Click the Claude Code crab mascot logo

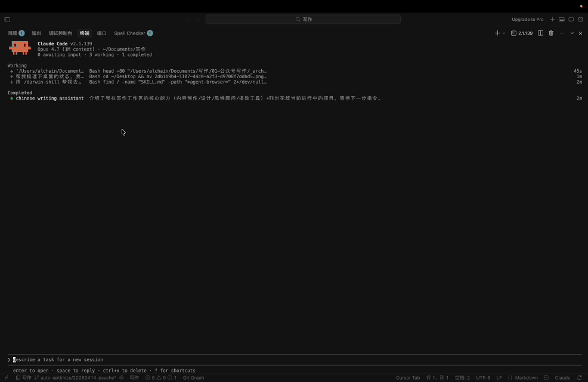[x=20, y=48]
